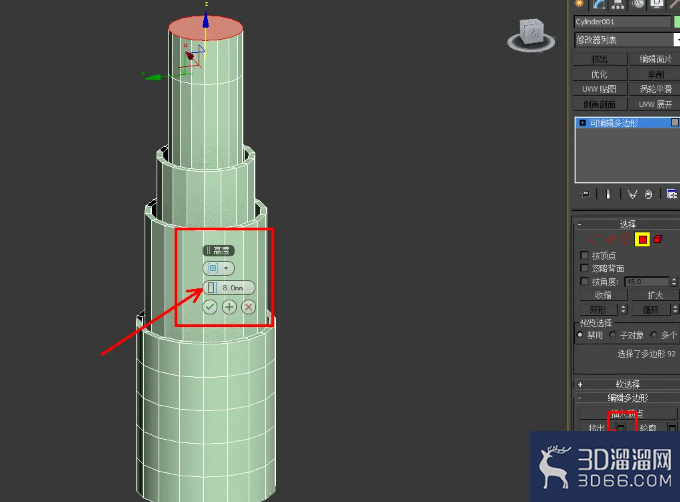Click the 车削 modifier button
Image resolution: width=680 pixels, height=502 pixels.
655,74
